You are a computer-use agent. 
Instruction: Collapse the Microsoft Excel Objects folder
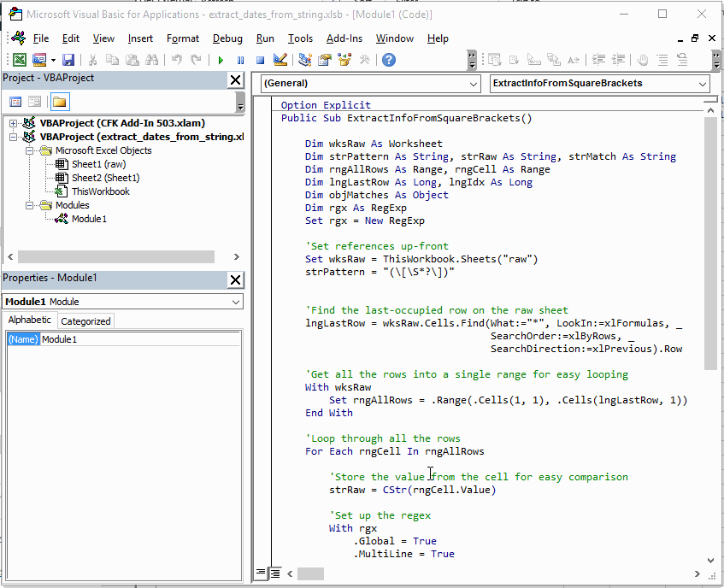29,150
